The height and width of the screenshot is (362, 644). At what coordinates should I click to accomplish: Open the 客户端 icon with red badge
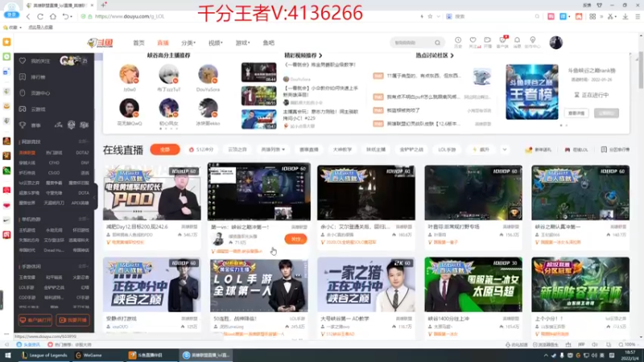pos(502,42)
